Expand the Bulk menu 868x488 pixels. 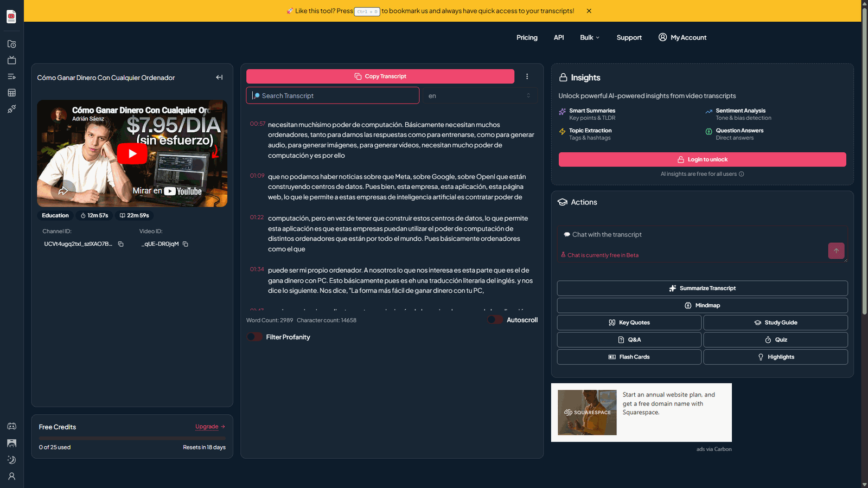point(589,37)
